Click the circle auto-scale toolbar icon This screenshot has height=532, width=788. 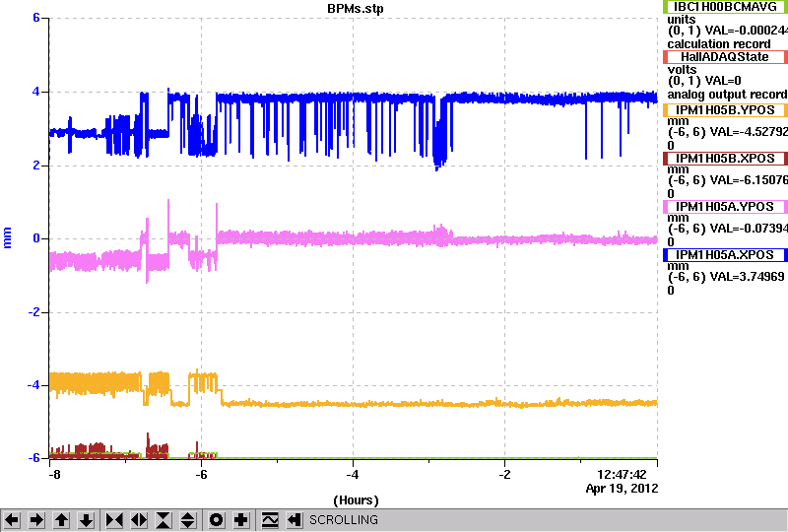tap(216, 519)
